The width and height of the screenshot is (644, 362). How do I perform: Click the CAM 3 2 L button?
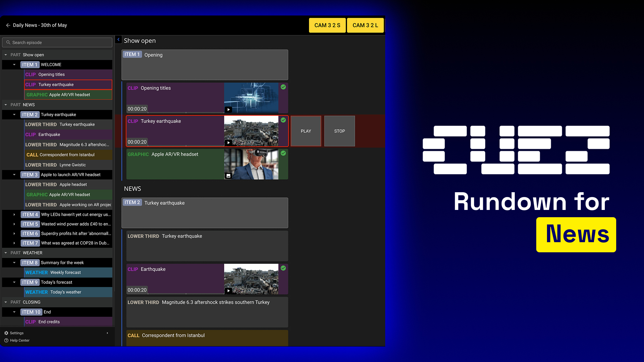(x=365, y=25)
